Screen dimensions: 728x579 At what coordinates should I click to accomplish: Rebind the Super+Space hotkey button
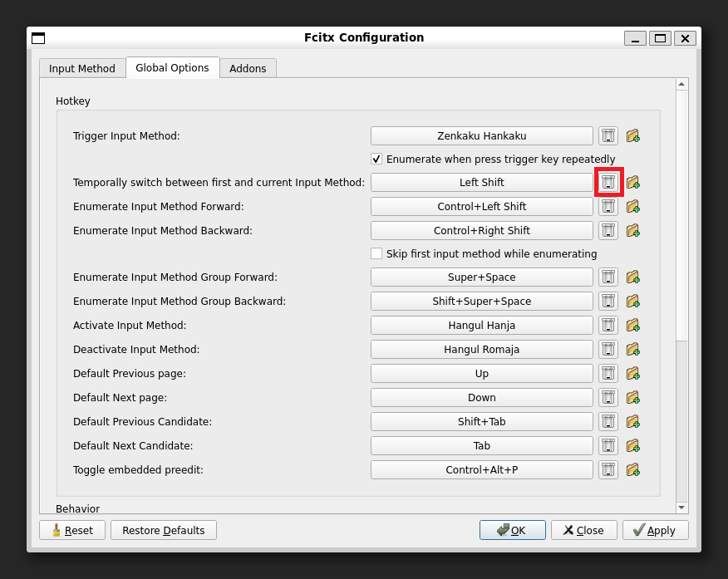coord(481,277)
